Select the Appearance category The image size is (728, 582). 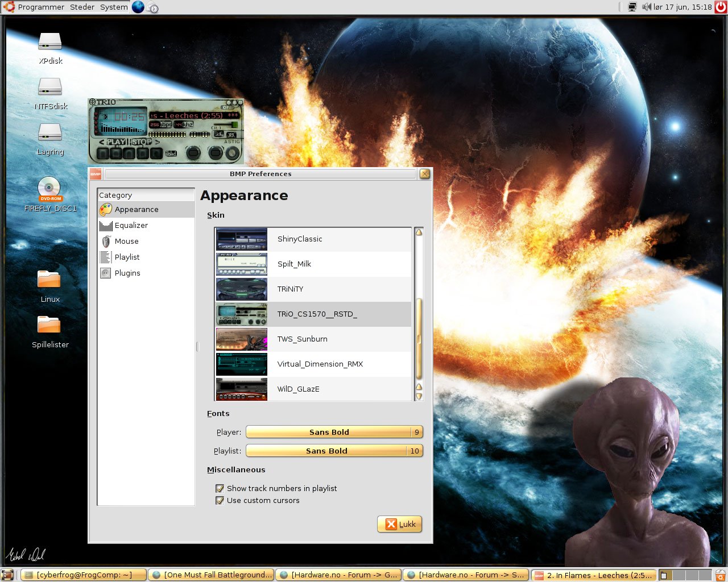pos(146,209)
